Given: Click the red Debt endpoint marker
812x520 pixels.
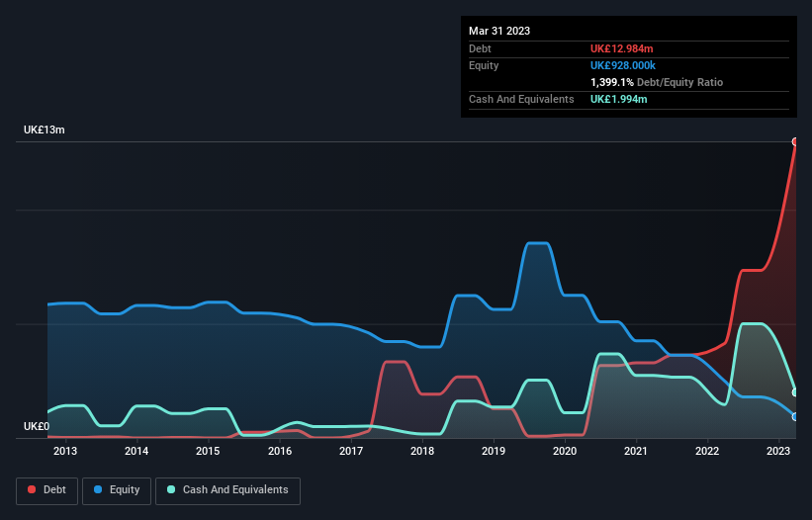Looking at the screenshot, I should click(795, 141).
